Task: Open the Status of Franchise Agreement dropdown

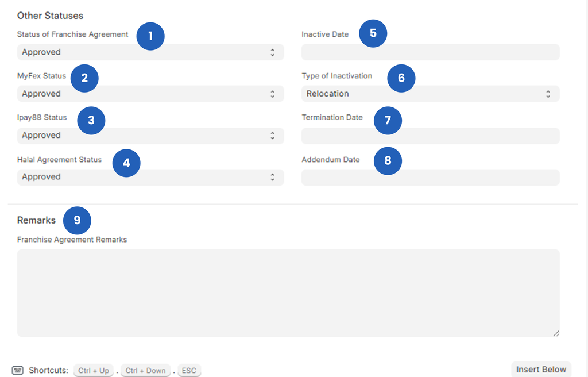Action: coord(150,52)
